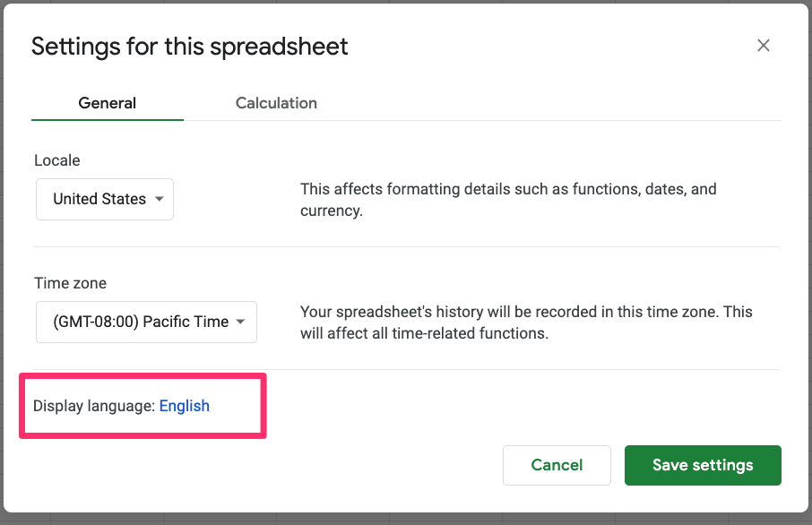This screenshot has width=812, height=525.
Task: Click the Time zone label
Action: 71,283
